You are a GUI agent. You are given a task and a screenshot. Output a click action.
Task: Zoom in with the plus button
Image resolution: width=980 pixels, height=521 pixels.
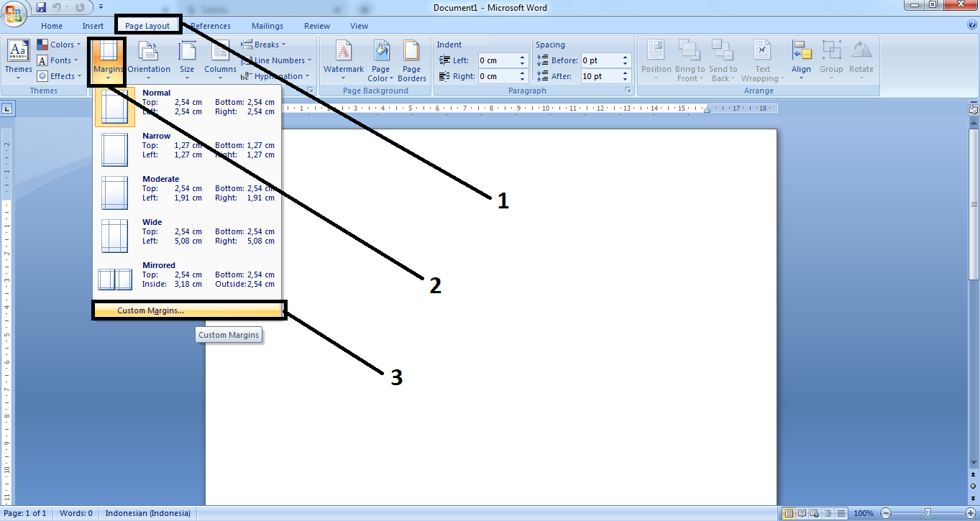click(x=972, y=513)
